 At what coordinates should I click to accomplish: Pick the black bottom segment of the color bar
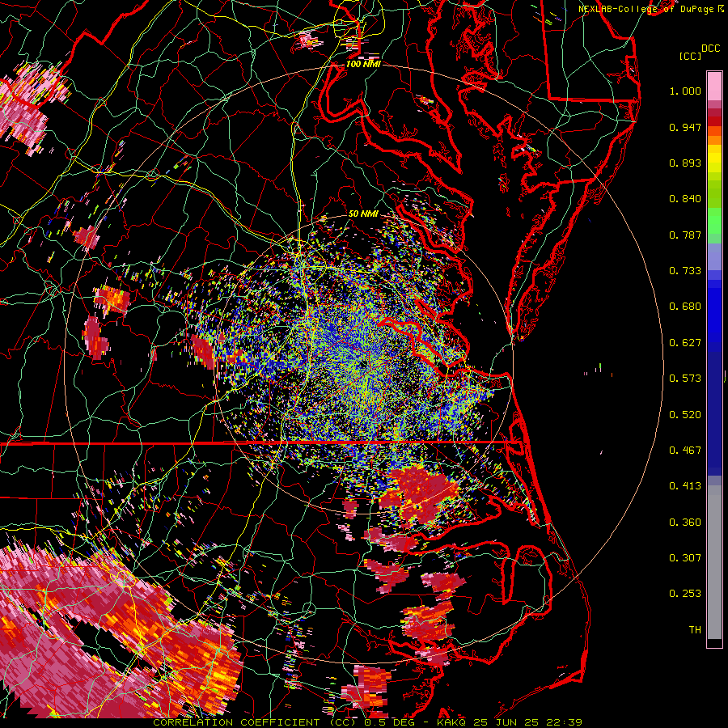point(714,643)
